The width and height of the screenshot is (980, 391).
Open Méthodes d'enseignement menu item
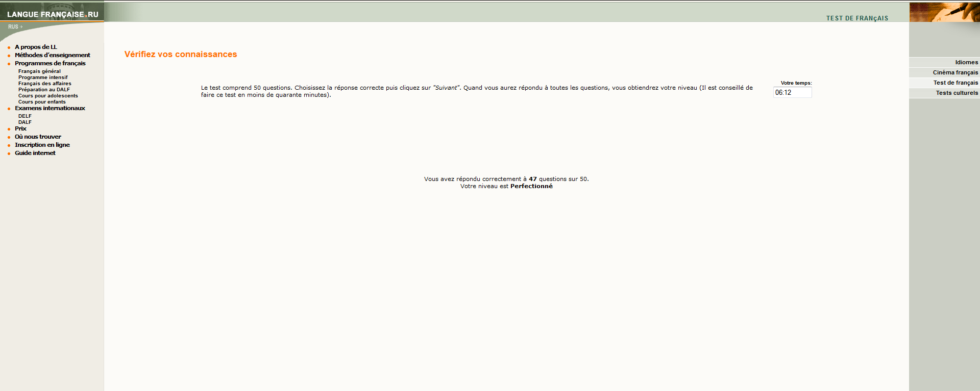(52, 55)
